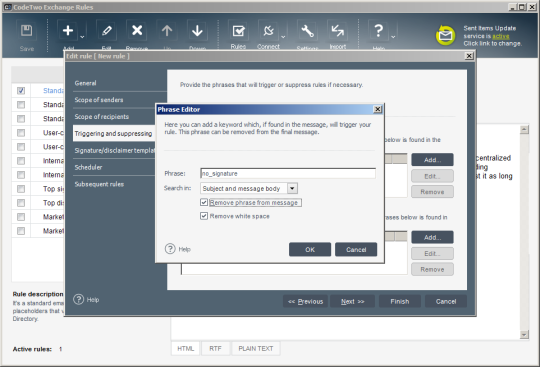Open Scope of recipients section

(x=102, y=117)
